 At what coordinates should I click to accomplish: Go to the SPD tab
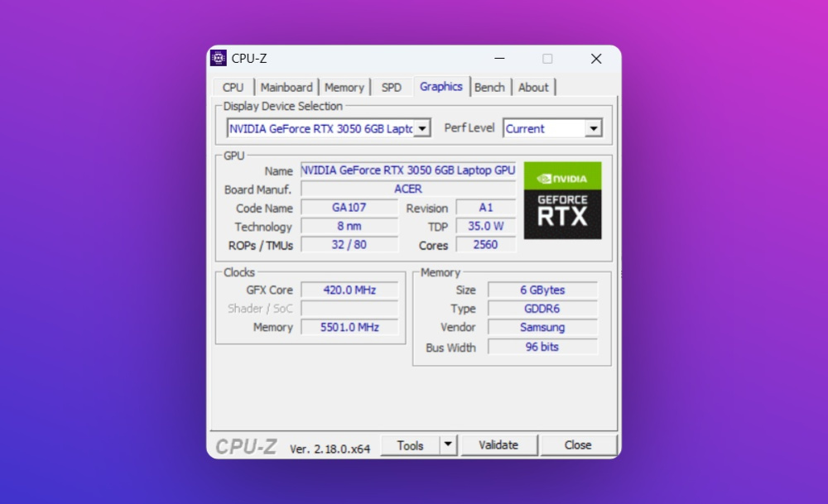click(x=391, y=87)
